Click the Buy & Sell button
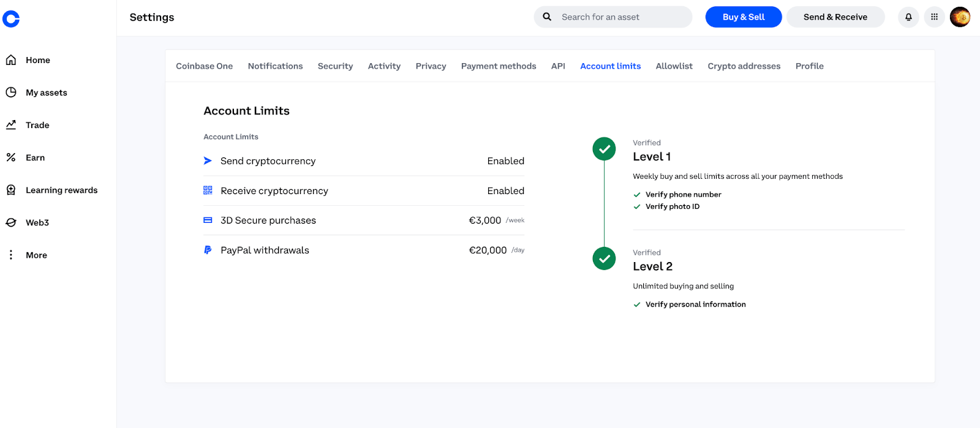The width and height of the screenshot is (980, 428). pos(743,17)
